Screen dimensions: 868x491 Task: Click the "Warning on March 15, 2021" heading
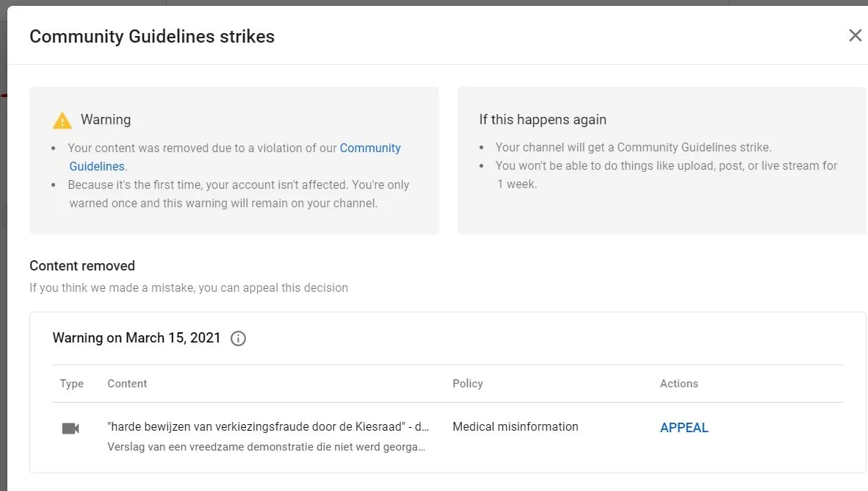[137, 338]
